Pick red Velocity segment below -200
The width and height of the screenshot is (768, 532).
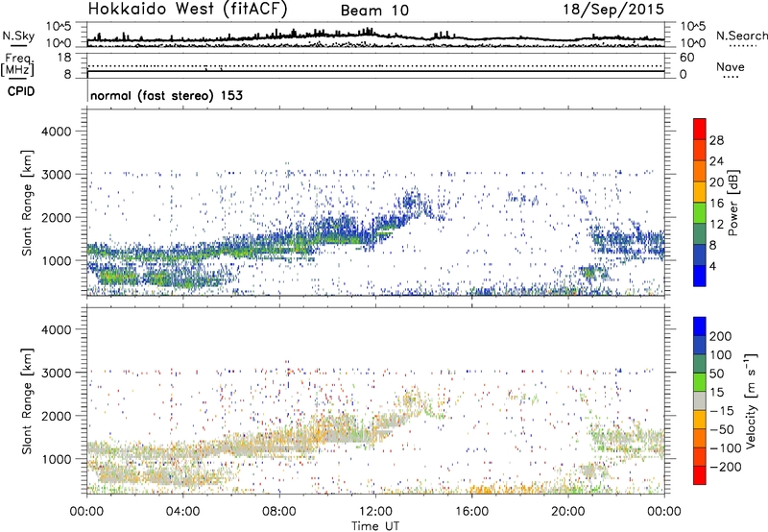tap(700, 475)
